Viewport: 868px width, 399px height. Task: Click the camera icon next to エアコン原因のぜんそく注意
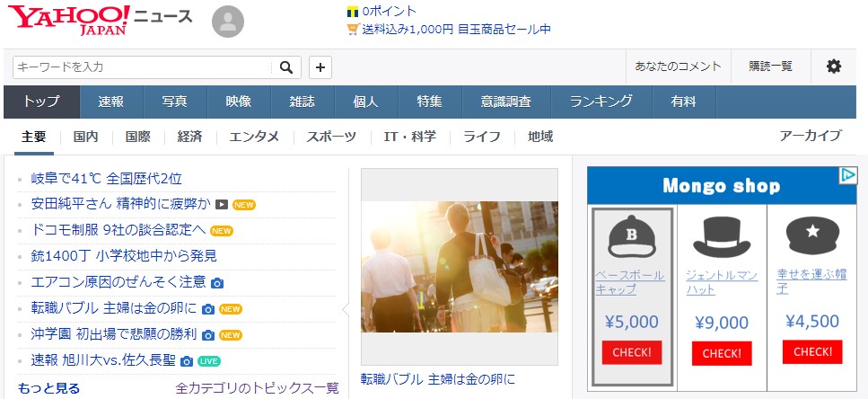(x=217, y=283)
